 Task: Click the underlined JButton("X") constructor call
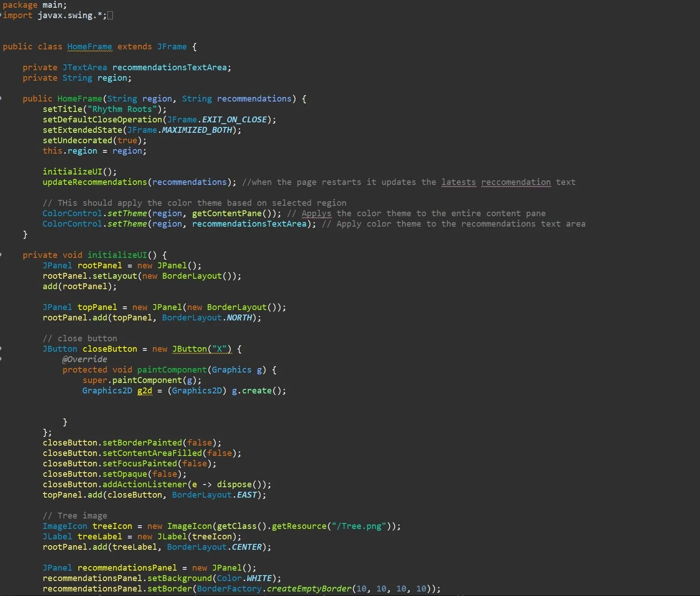(x=202, y=349)
